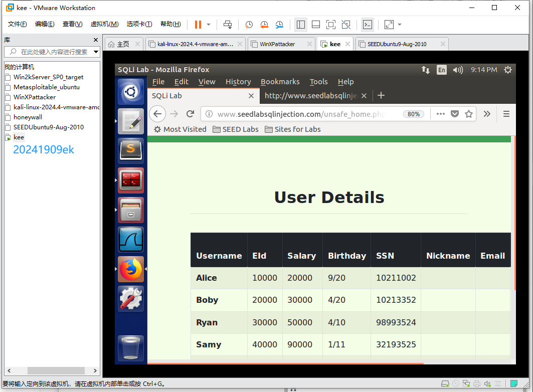Bookmark this page with the star

coord(469,114)
